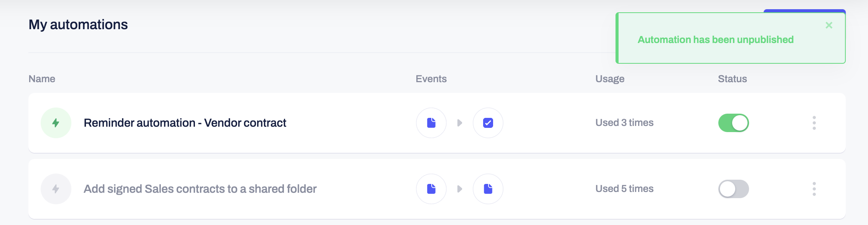Click the first document event icon in Sales contracts row

point(431,189)
